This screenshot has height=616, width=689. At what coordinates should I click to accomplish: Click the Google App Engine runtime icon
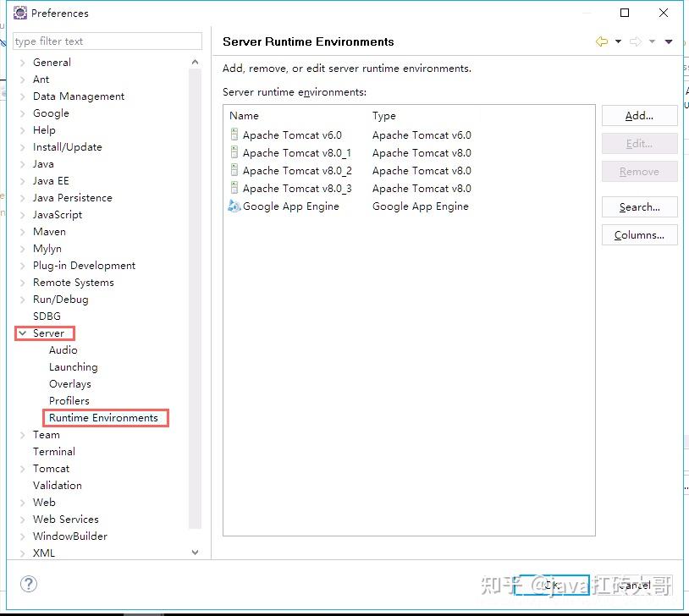(x=234, y=206)
